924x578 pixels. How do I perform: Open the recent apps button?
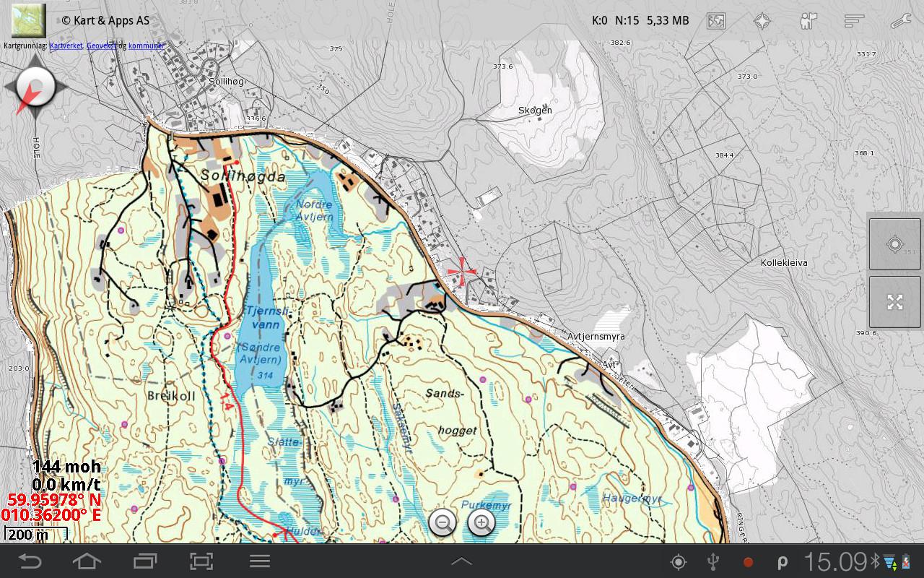[x=144, y=561]
